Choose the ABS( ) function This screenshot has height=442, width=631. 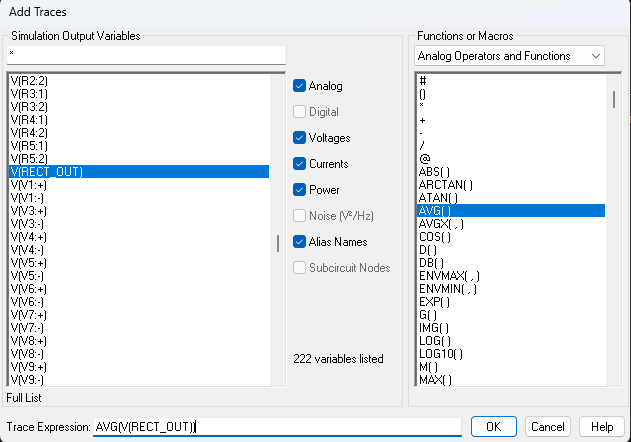(511, 171)
